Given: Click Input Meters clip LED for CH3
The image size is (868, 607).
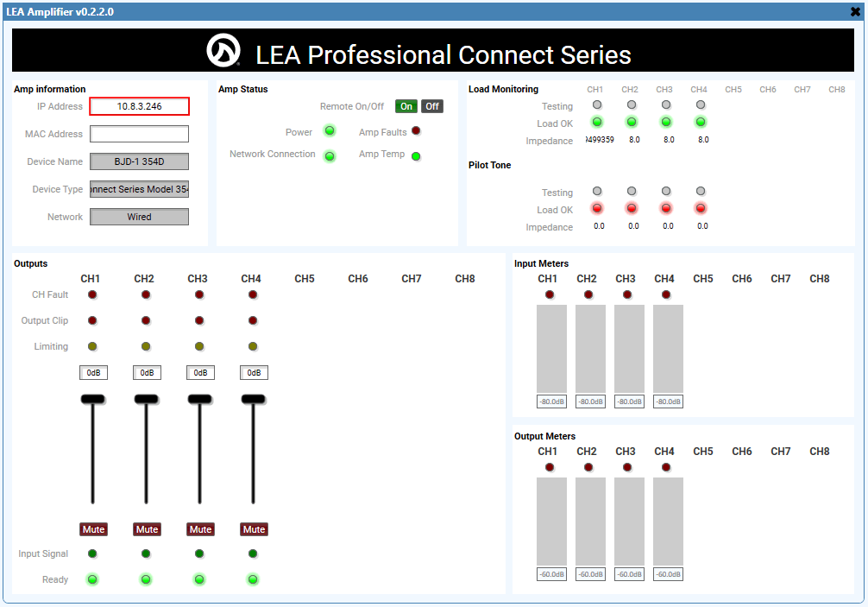Looking at the screenshot, I should pyautogui.click(x=627, y=294).
